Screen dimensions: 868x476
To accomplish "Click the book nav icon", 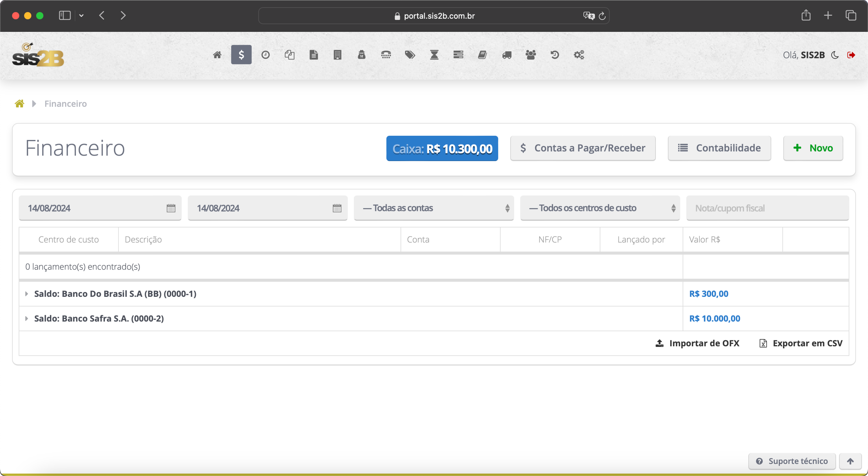I will [x=482, y=55].
